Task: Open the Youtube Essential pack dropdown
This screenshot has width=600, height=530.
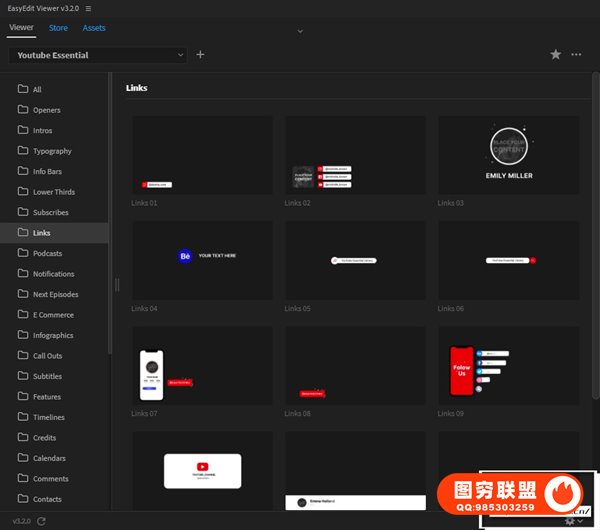Action: pos(98,55)
